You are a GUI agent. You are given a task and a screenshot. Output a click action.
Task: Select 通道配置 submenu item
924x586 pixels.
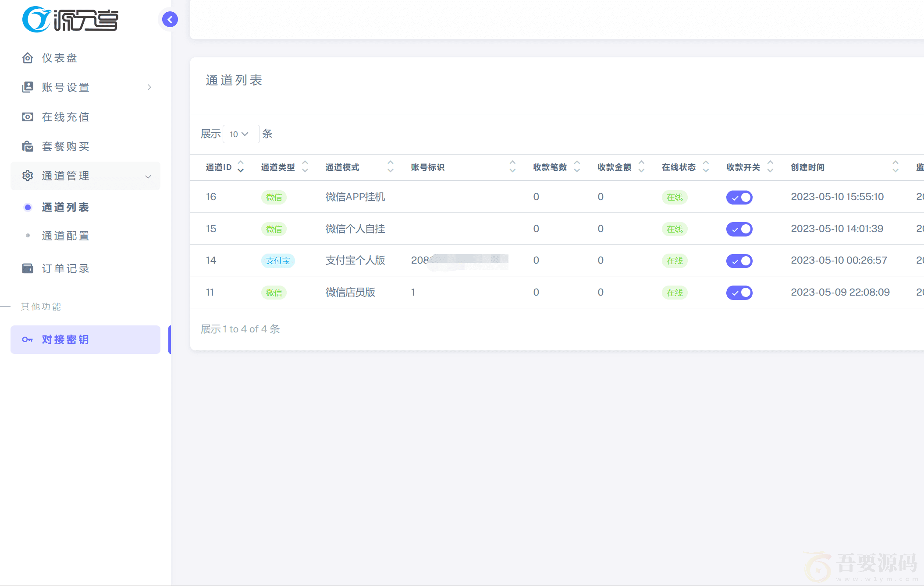85,236
